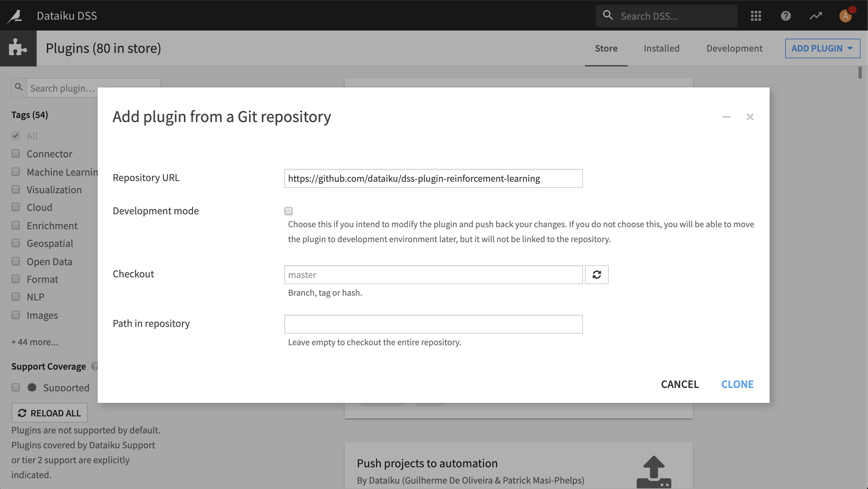868x489 pixels.
Task: Minimize the Add plugin dialog
Action: pos(726,117)
